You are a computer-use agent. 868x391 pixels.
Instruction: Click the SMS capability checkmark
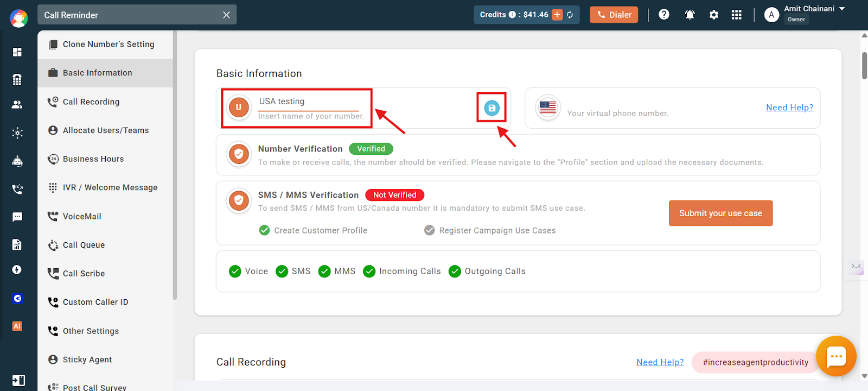[x=282, y=271]
